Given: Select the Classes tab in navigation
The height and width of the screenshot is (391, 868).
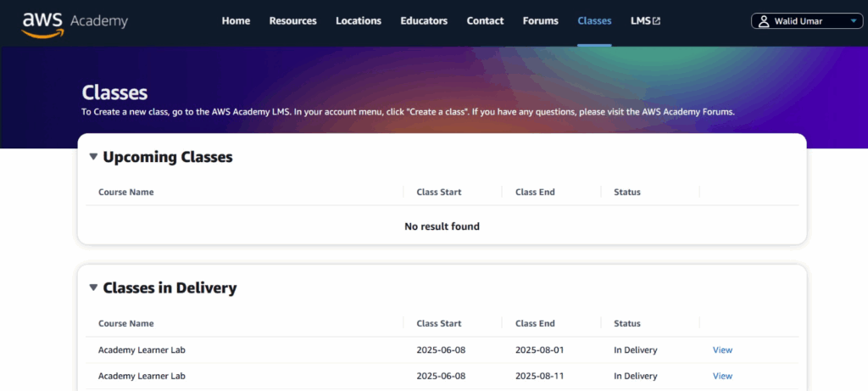Looking at the screenshot, I should [x=594, y=21].
